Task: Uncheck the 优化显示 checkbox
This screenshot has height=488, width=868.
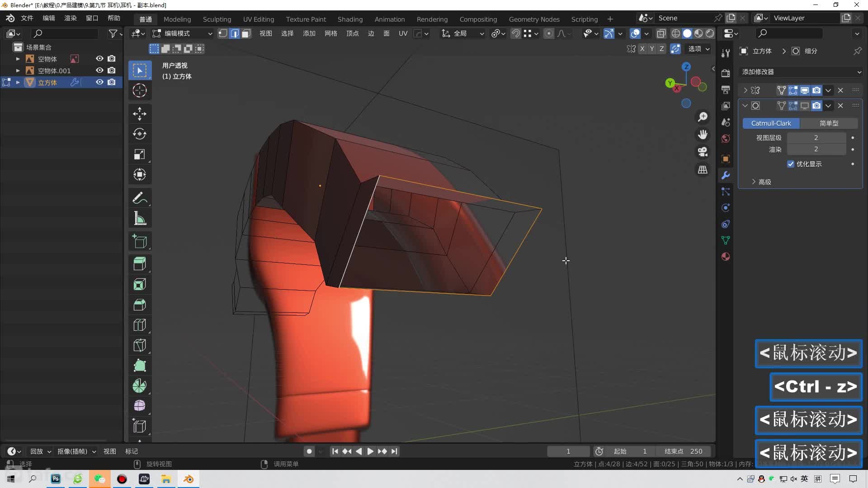Action: pos(791,164)
